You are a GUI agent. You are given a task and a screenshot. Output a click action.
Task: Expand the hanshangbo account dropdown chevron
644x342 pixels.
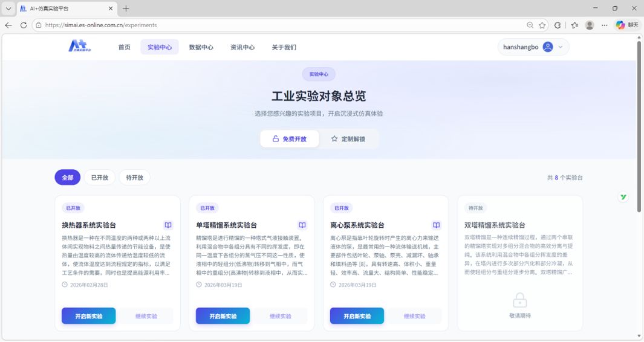560,47
